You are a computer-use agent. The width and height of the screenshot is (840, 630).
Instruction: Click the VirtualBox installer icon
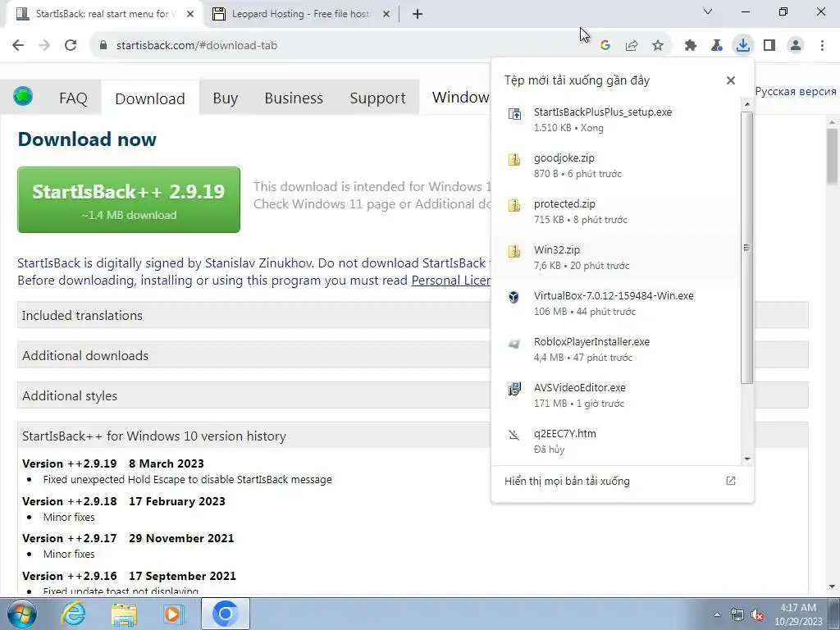click(x=514, y=297)
